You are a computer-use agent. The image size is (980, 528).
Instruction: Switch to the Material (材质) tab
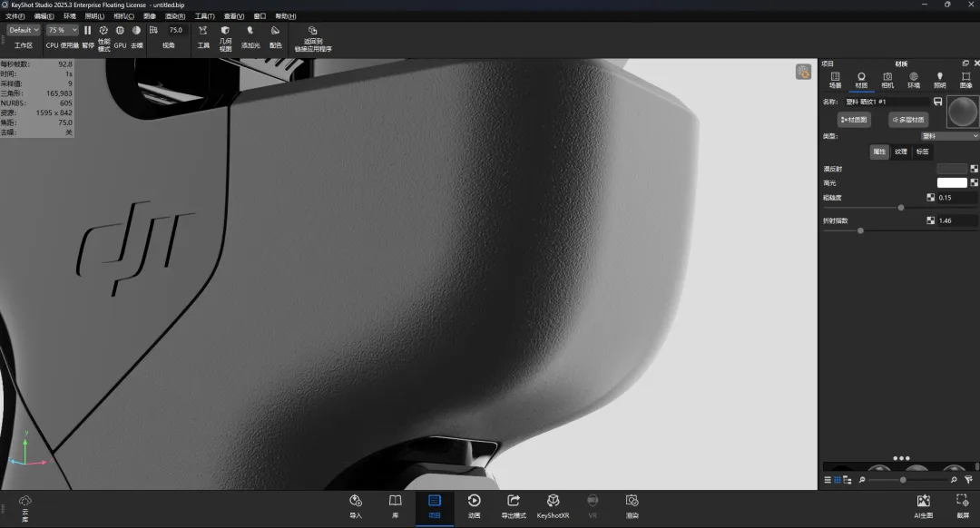[861, 80]
